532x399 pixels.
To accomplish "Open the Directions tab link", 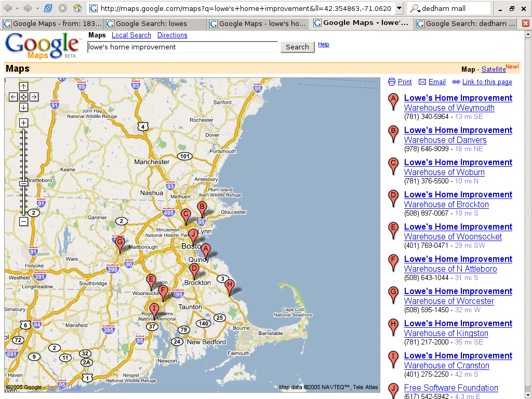I will pyautogui.click(x=172, y=35).
